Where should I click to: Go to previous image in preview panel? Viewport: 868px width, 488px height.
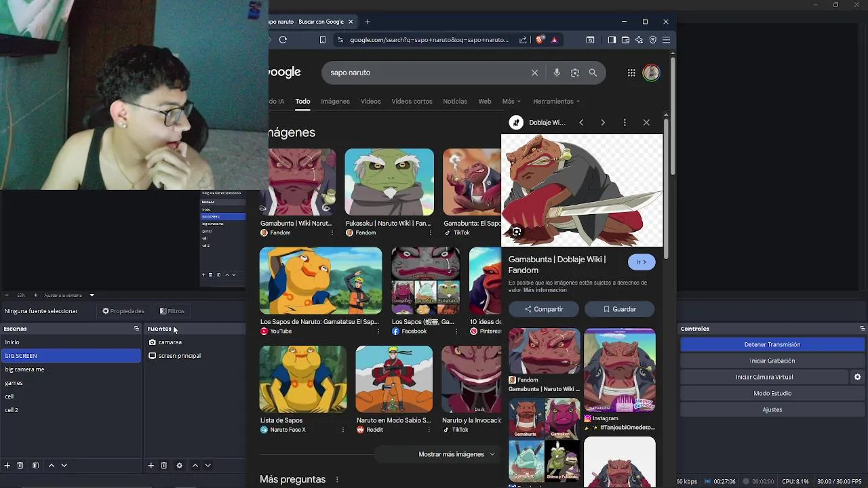581,123
